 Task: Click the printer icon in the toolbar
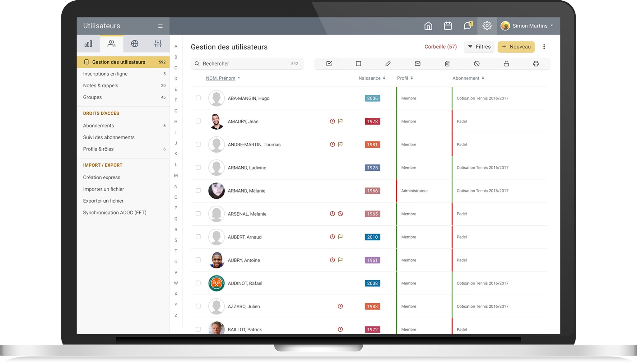[x=536, y=64]
